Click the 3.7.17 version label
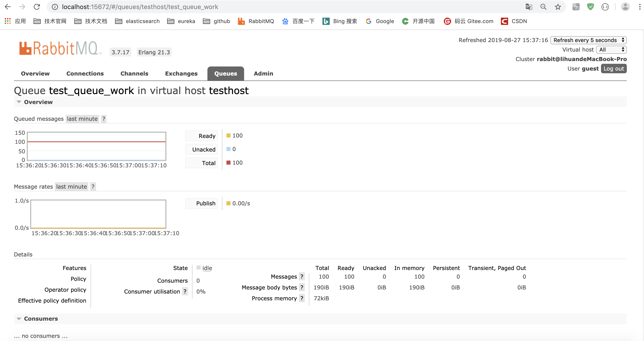Image resolution: width=644 pixels, height=341 pixels. [120, 52]
